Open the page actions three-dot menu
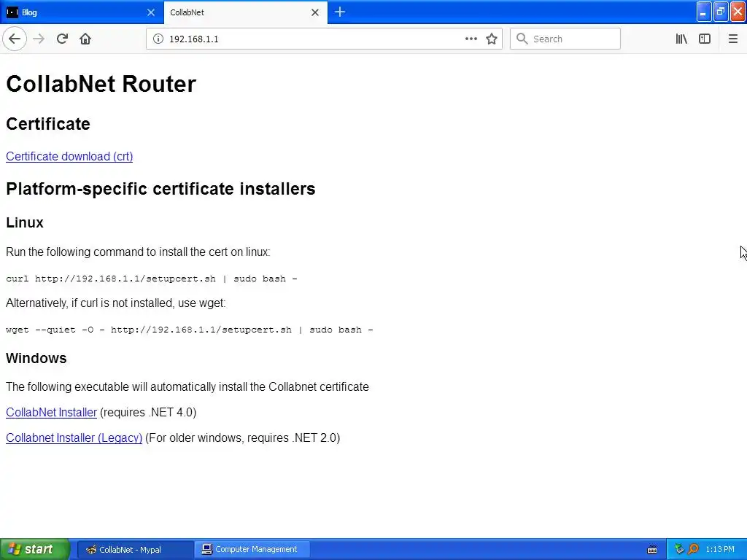Viewport: 747px width, 560px height. click(471, 39)
